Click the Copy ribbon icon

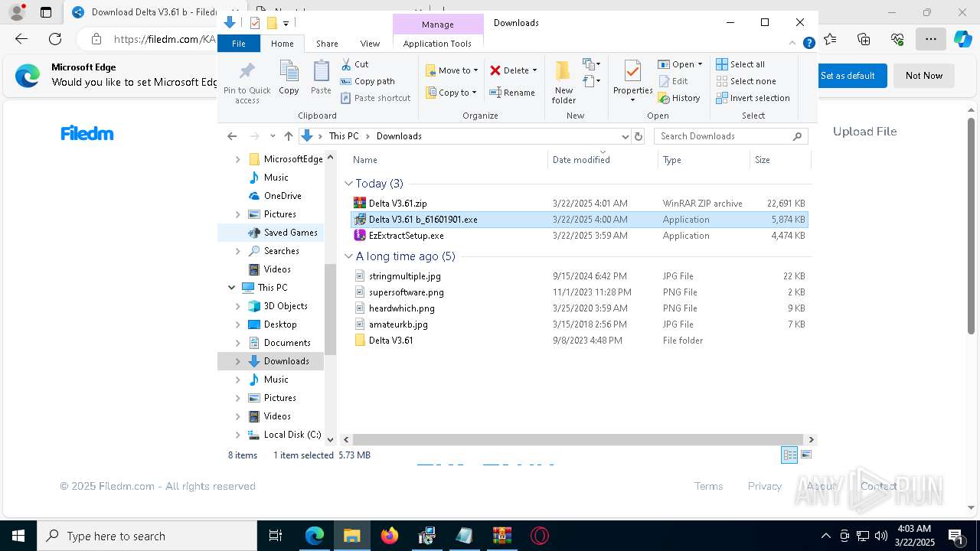(x=289, y=77)
